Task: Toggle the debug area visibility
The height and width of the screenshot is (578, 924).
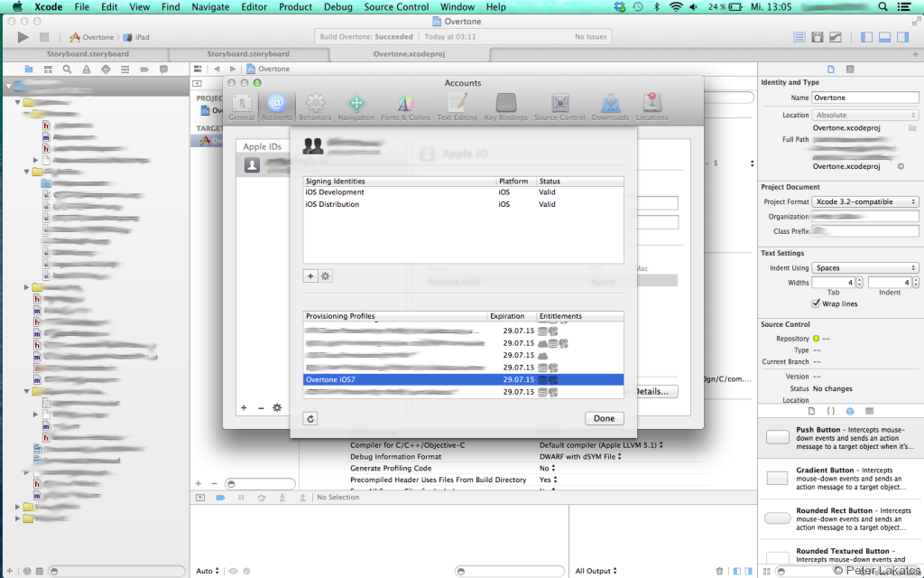Action: click(884, 37)
